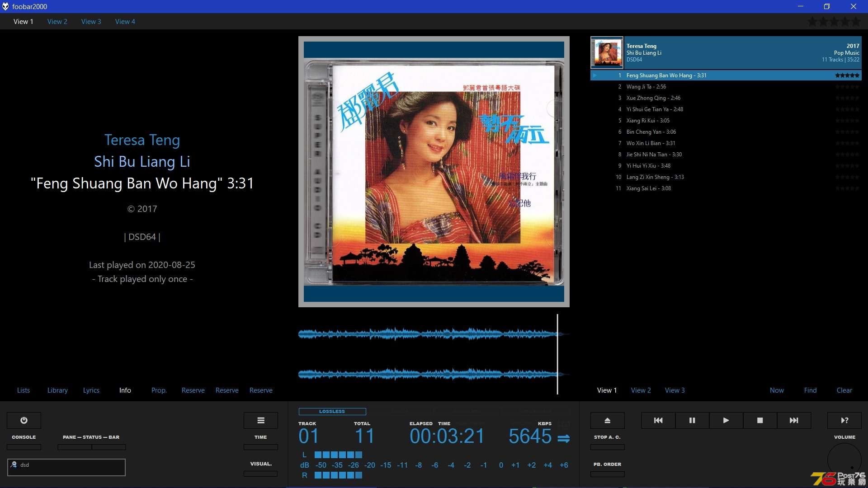This screenshot has width=868, height=488.
Task: Switch to View 2 in the top tab bar
Action: (x=57, y=21)
